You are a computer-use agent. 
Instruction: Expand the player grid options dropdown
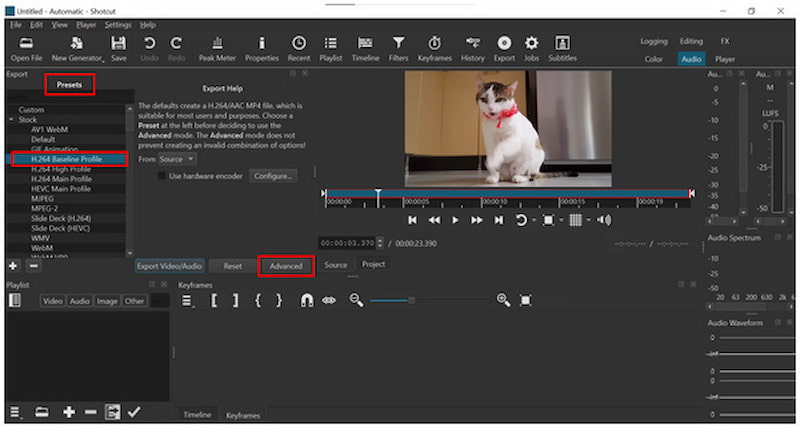(589, 219)
